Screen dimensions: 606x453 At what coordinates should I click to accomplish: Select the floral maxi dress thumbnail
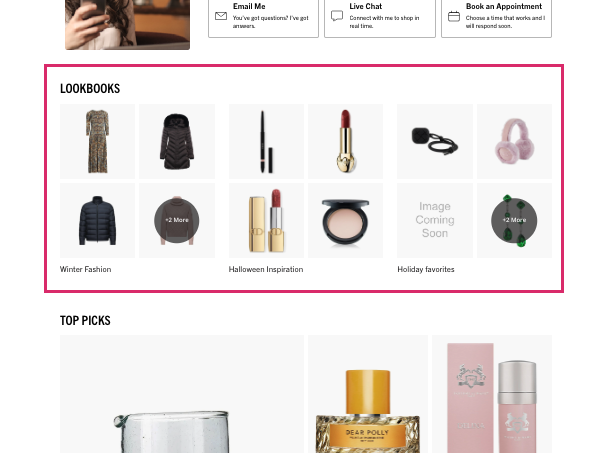click(97, 141)
